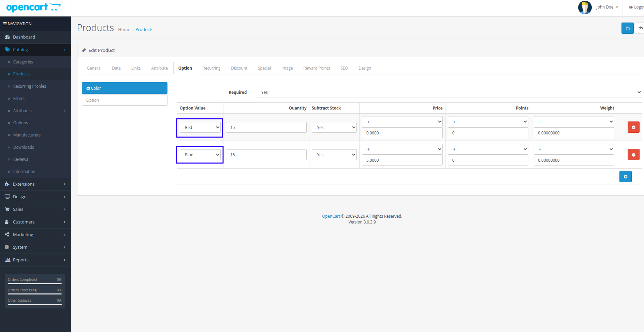Click the Catalog tag icon
644x332 pixels.
point(7,49)
